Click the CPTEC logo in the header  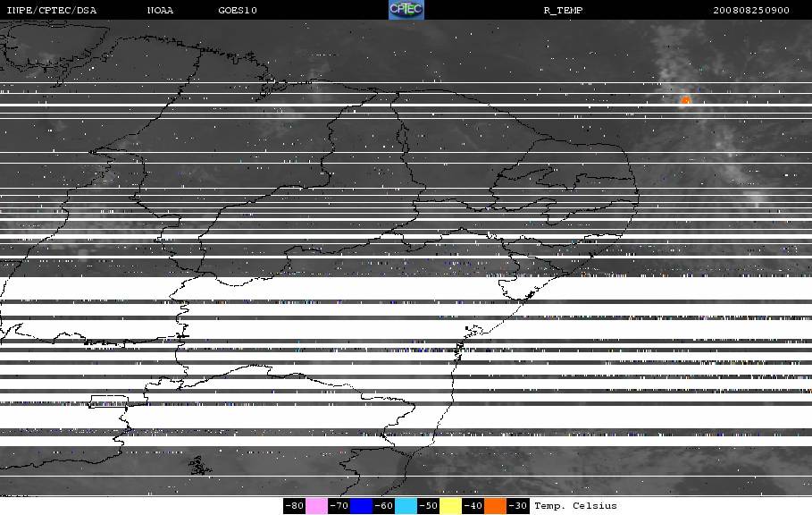coord(406,9)
